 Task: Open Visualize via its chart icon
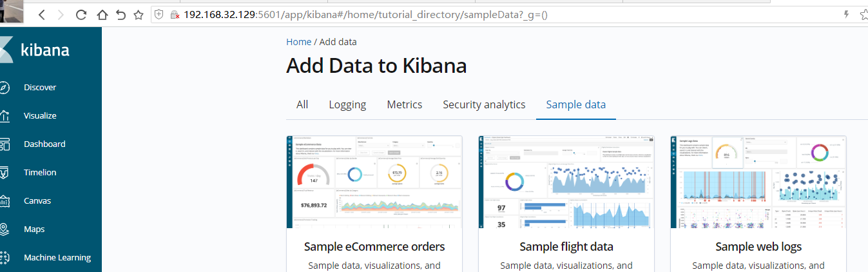(4, 116)
